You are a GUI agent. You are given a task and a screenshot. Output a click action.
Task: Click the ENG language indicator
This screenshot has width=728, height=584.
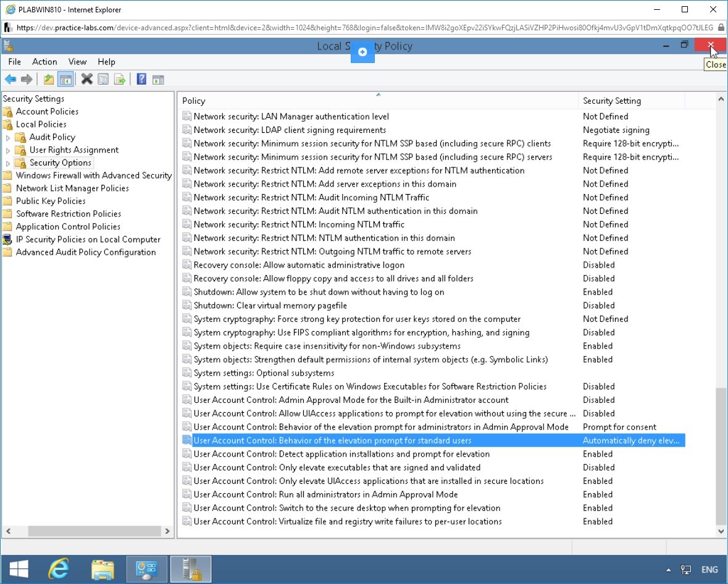tap(709, 570)
